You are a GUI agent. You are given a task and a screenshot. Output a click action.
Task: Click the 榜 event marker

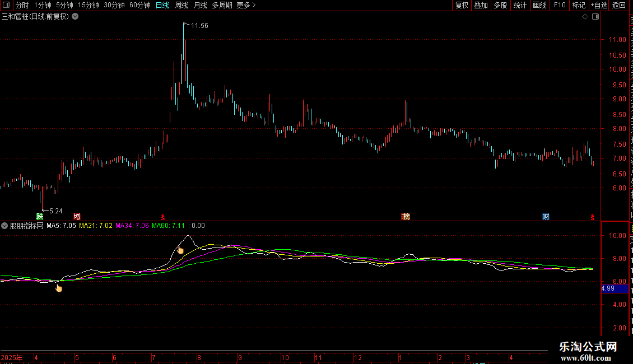pyautogui.click(x=406, y=216)
